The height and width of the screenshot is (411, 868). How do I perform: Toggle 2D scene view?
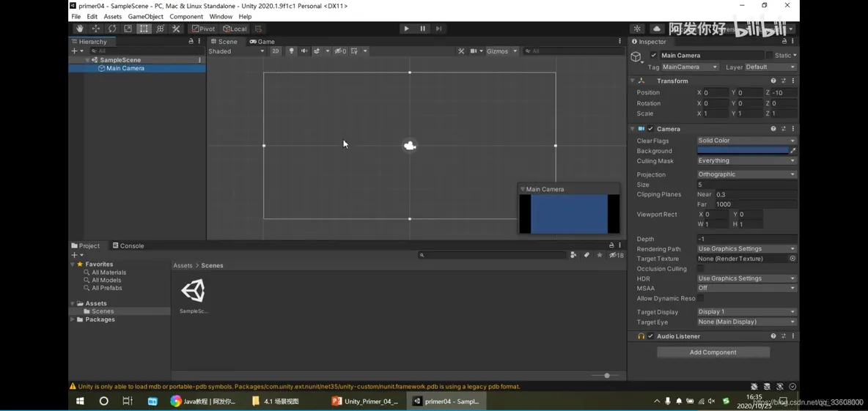point(276,51)
